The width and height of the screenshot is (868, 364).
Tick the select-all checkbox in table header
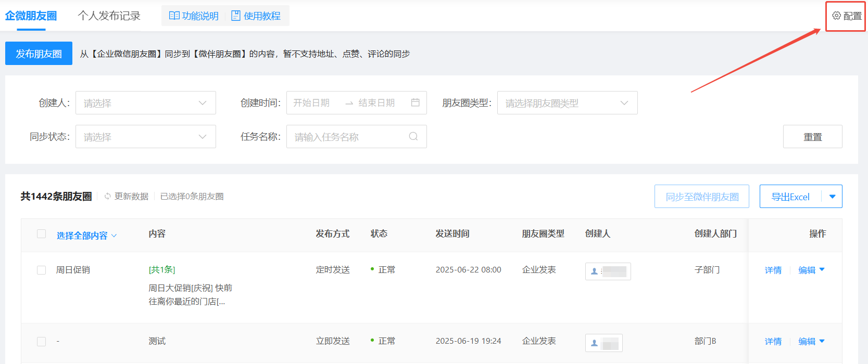(42, 234)
